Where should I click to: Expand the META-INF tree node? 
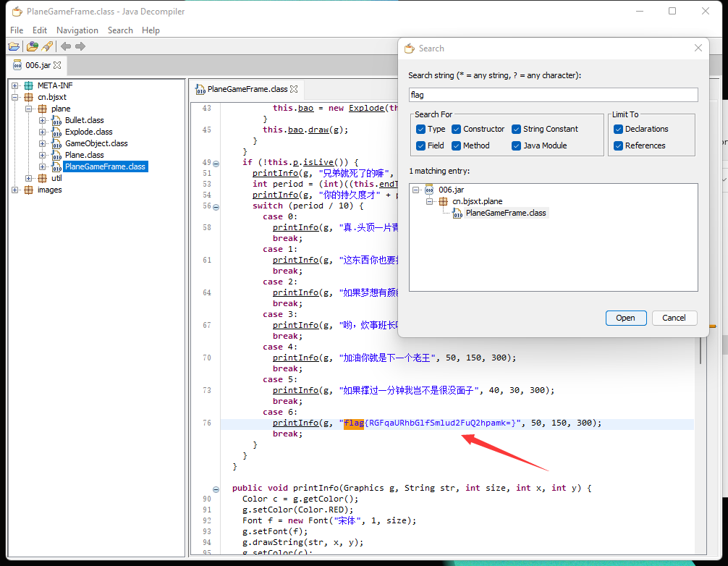[x=16, y=85]
